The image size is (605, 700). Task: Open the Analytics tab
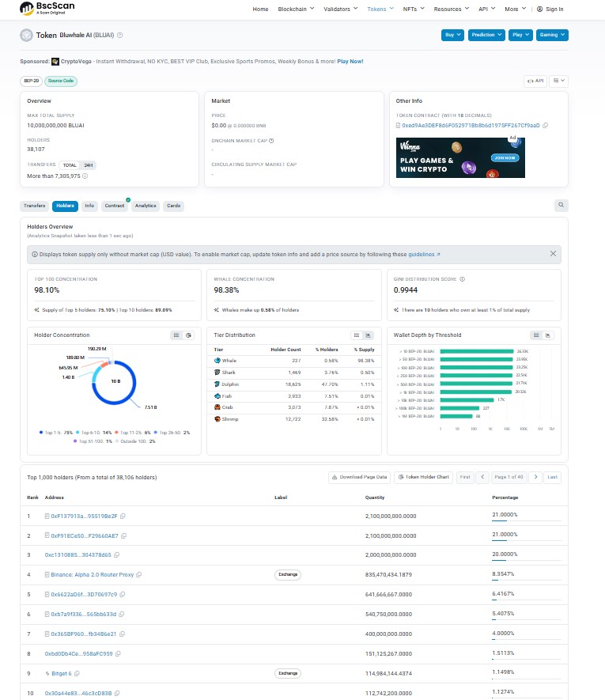click(x=146, y=206)
